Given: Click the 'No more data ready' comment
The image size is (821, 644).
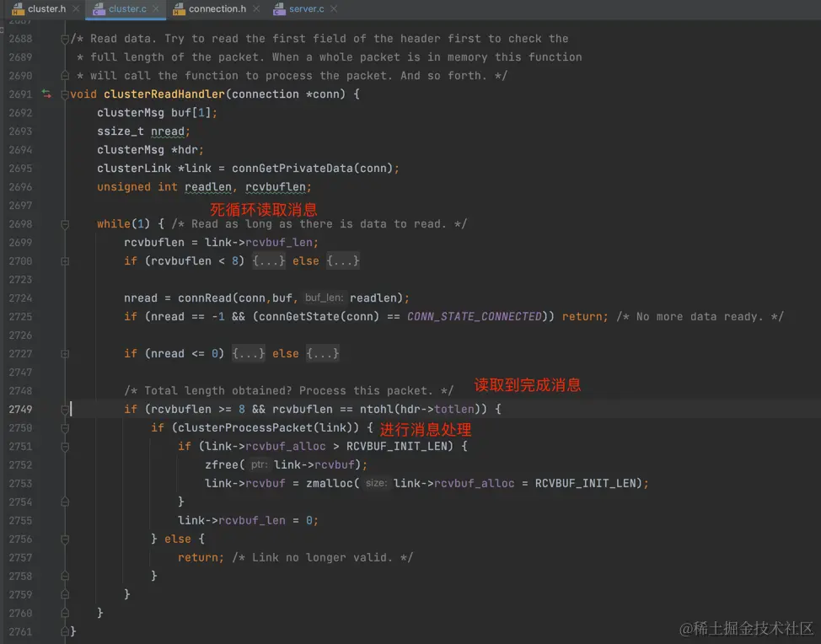Looking at the screenshot, I should tap(700, 316).
